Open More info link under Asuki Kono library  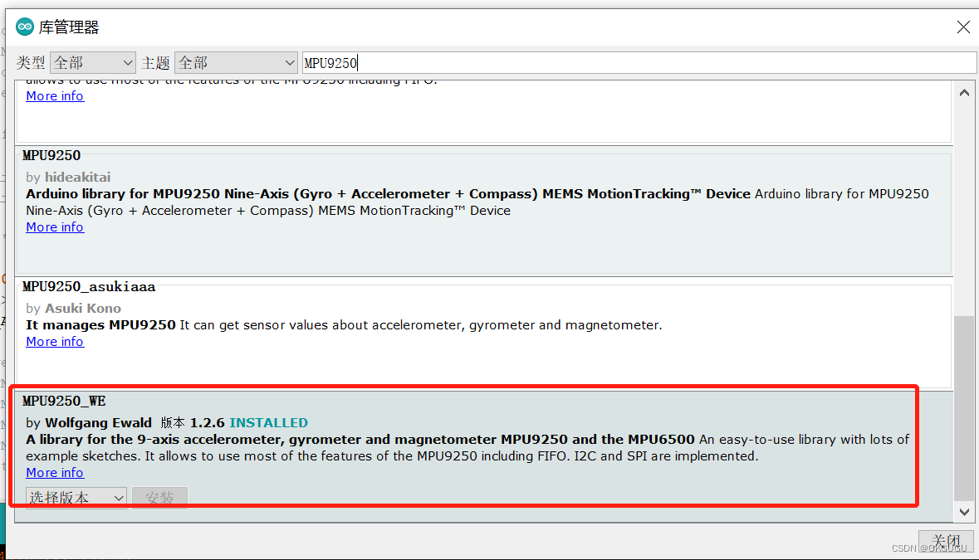click(55, 342)
